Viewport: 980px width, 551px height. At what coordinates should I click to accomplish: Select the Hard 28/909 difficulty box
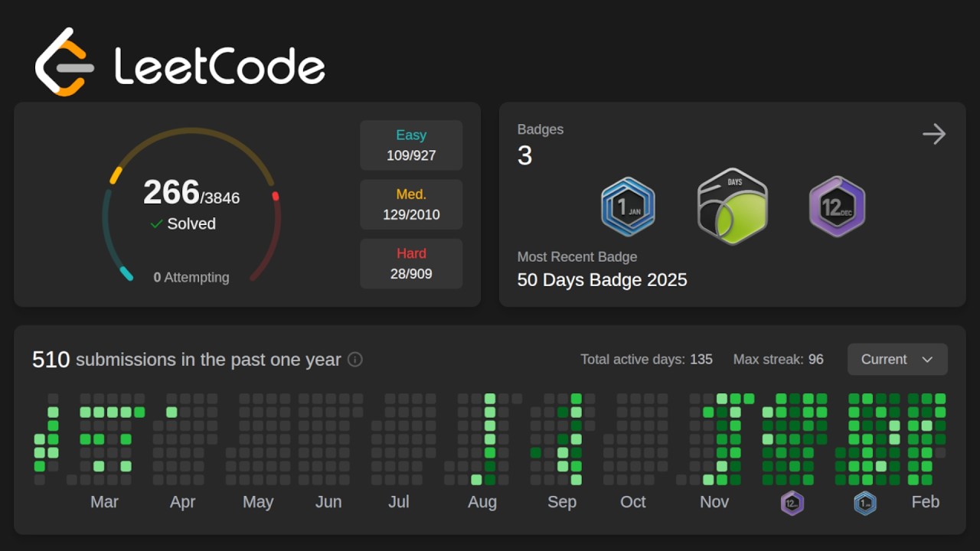pos(411,263)
